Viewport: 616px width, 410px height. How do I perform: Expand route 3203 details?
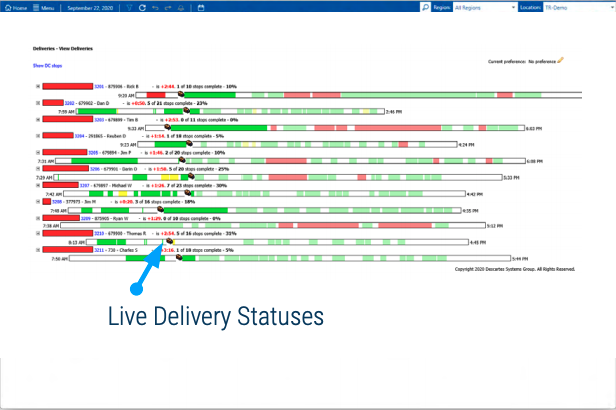coord(38,119)
